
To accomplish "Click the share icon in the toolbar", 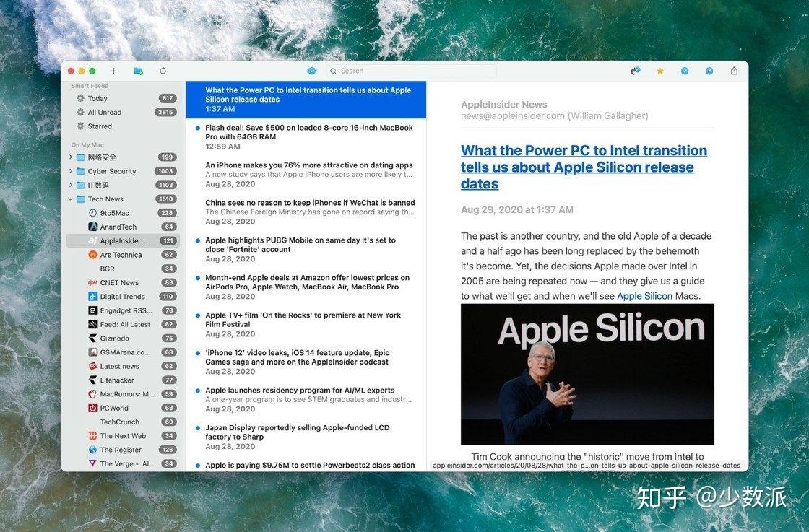I will pyautogui.click(x=734, y=71).
